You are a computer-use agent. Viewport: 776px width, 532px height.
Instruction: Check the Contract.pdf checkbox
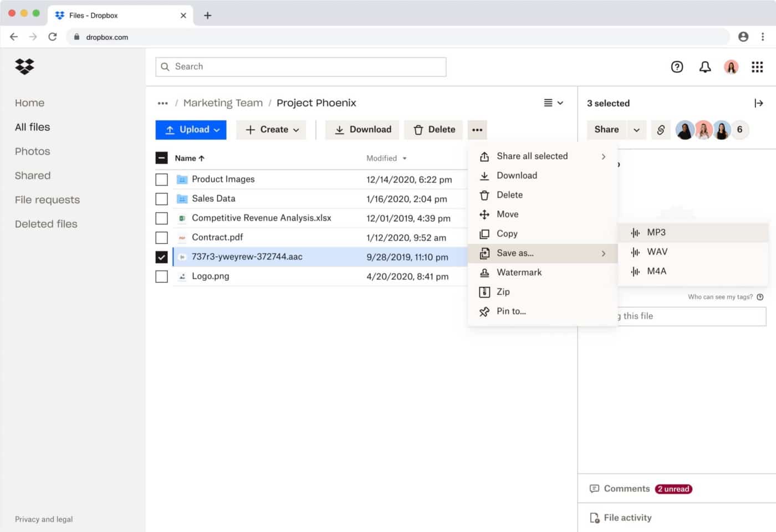(x=161, y=238)
